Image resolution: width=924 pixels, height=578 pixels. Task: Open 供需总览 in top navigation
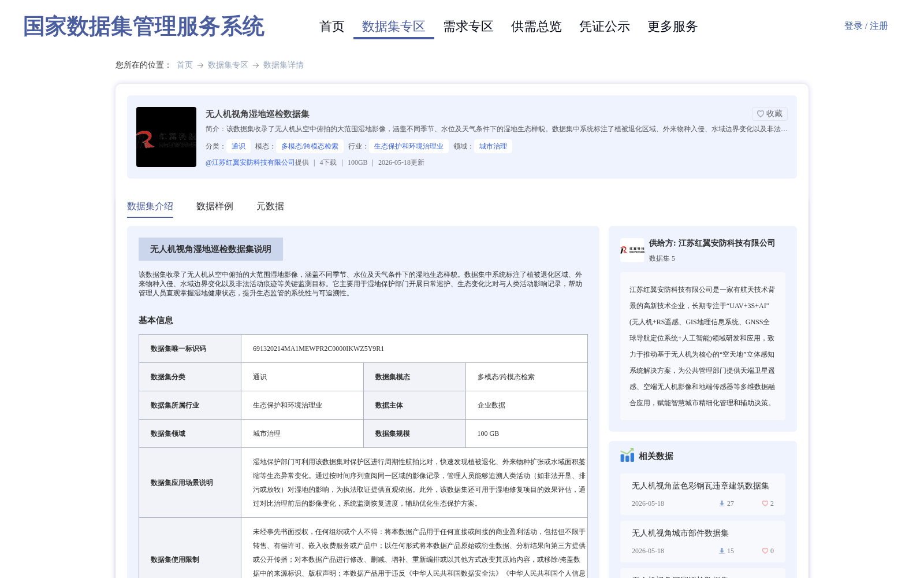pyautogui.click(x=536, y=27)
